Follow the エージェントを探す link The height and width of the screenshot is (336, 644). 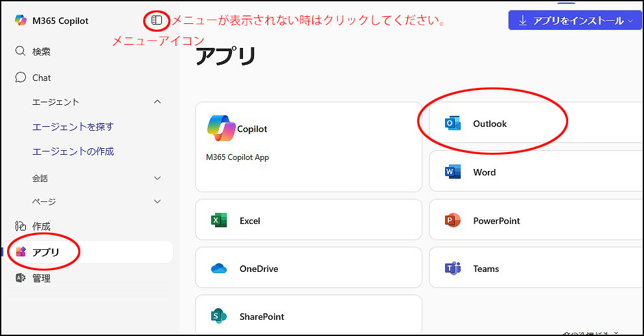[x=73, y=127]
